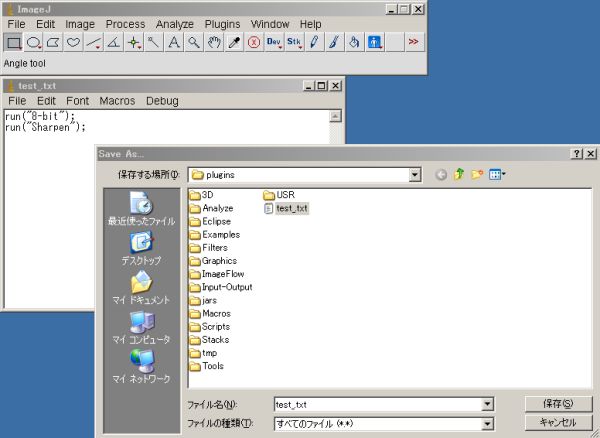Select the tmp folder

203,353
